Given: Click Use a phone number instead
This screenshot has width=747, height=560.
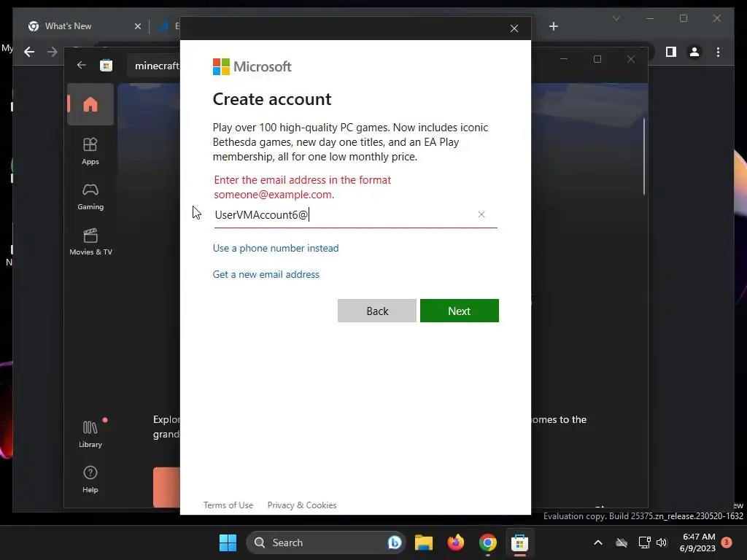Looking at the screenshot, I should (x=275, y=248).
